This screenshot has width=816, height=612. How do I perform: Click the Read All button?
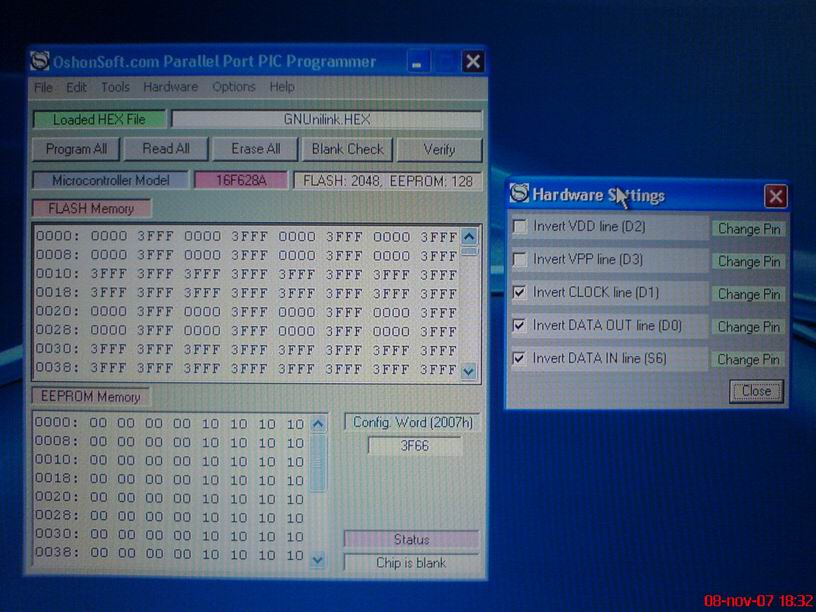(x=166, y=149)
